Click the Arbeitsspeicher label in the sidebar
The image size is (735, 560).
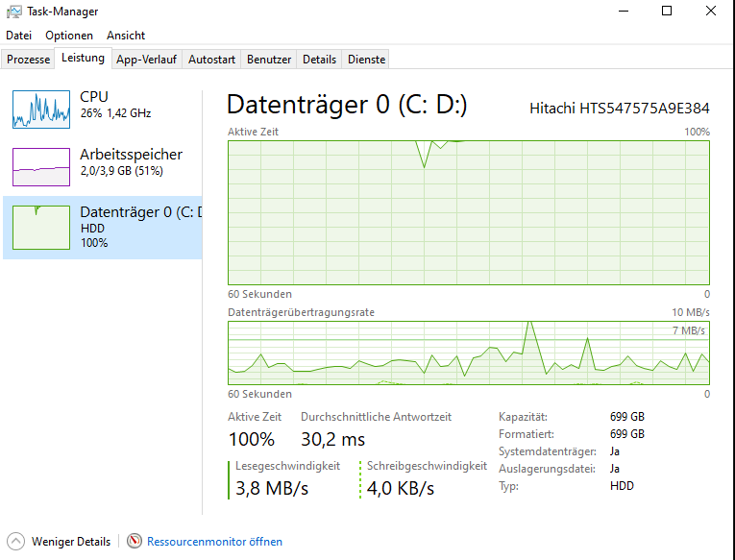[x=131, y=155]
